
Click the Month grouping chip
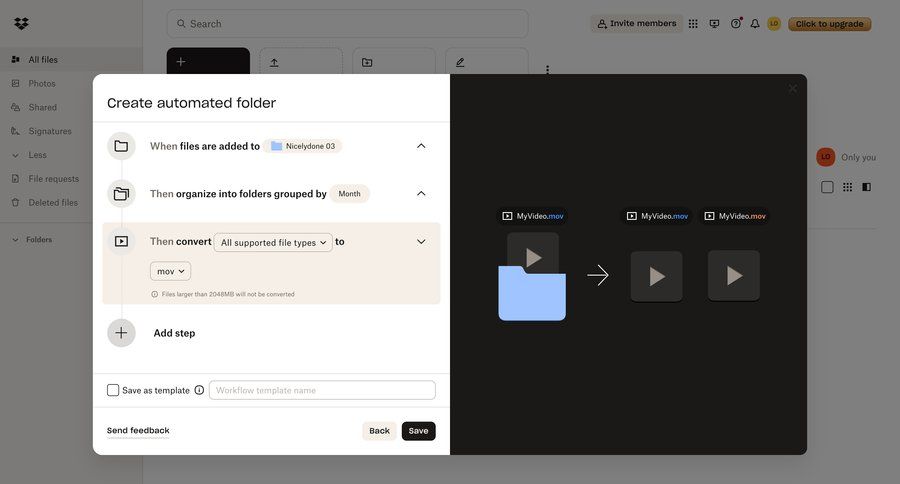350,194
